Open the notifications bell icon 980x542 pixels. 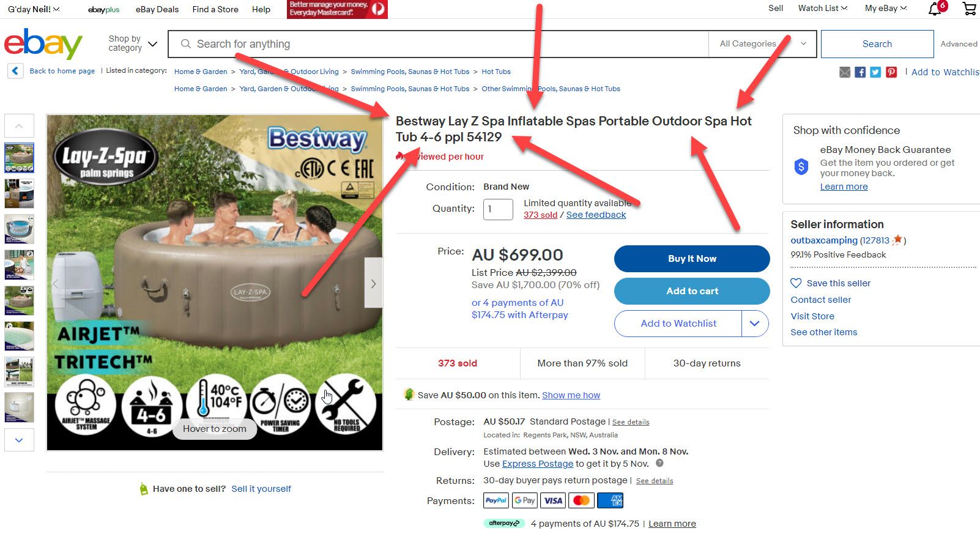tap(935, 9)
